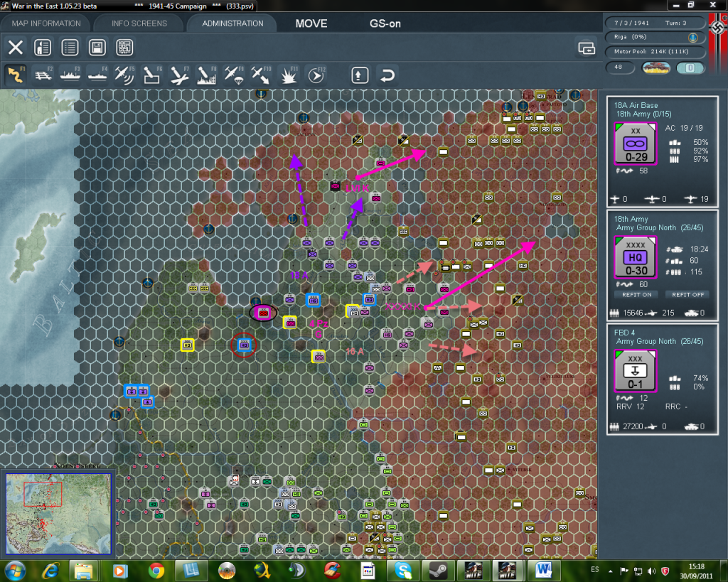Select air transport mode (F9) parachute icon
Image resolution: width=728 pixels, height=582 pixels.
[233, 75]
